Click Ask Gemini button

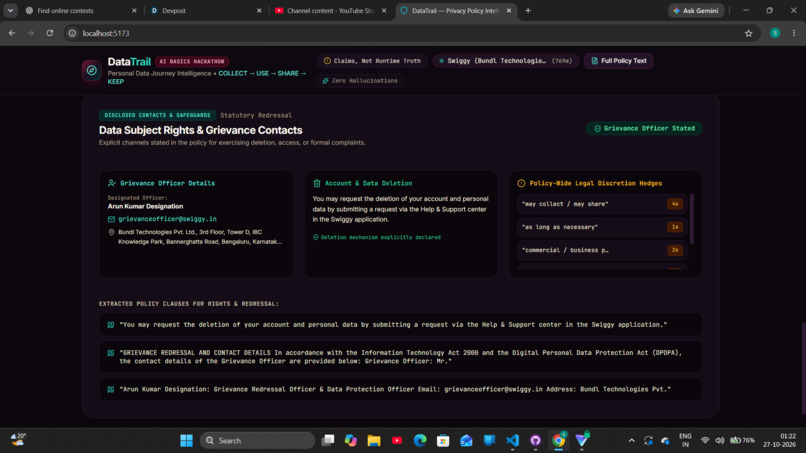pyautogui.click(x=696, y=10)
